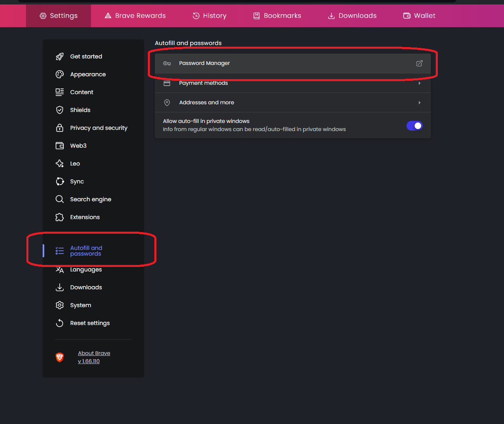Click the History clock icon

[196, 16]
